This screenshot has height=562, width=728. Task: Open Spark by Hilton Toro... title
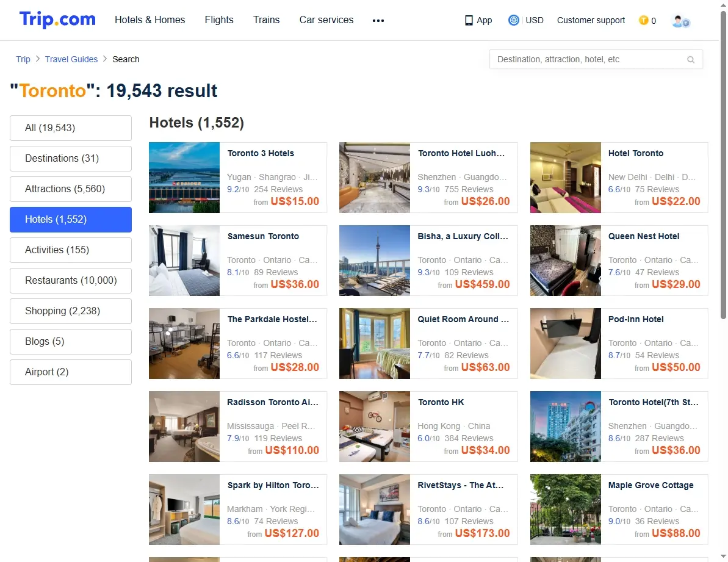(x=273, y=486)
